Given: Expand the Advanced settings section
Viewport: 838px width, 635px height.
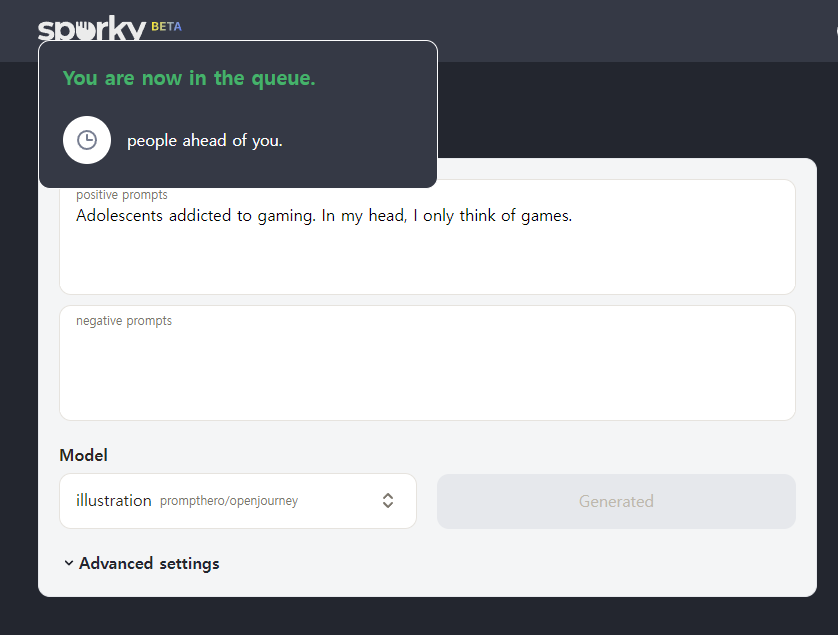Looking at the screenshot, I should [x=142, y=563].
